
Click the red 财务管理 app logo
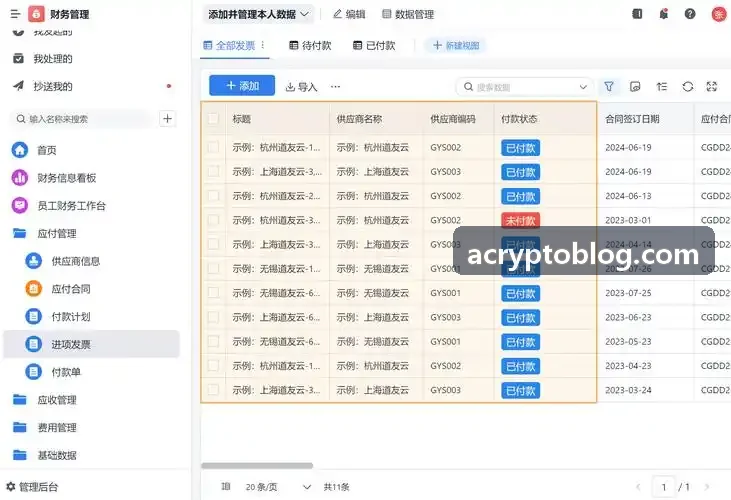click(x=36, y=14)
